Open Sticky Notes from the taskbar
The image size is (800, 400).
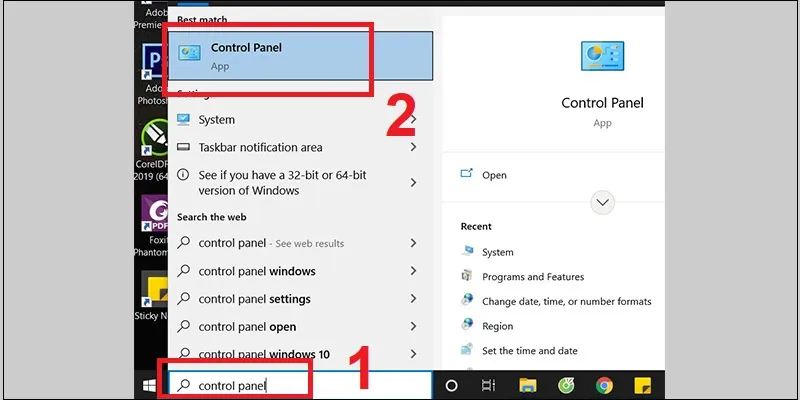click(641, 385)
